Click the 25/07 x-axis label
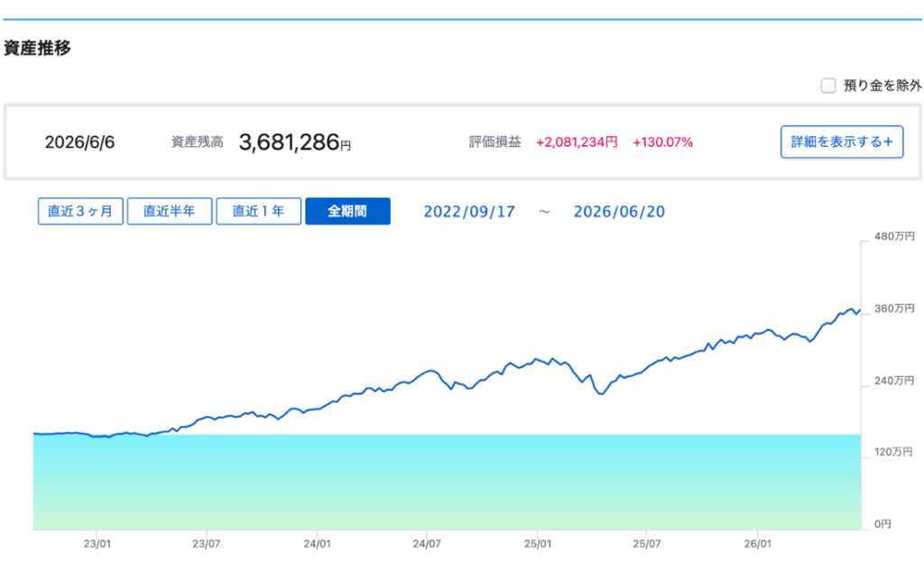The width and height of the screenshot is (924, 588). [x=647, y=544]
